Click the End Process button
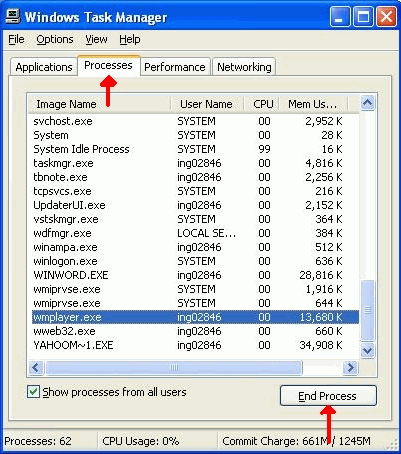 (328, 396)
